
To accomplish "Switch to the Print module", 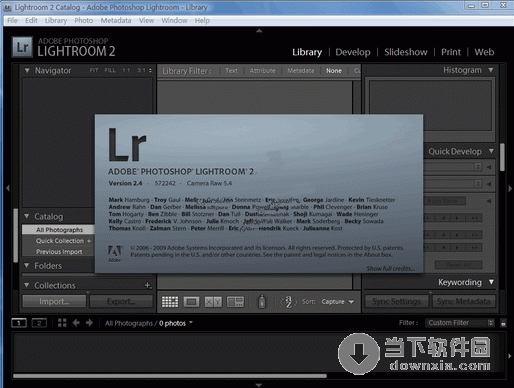I will (x=451, y=52).
